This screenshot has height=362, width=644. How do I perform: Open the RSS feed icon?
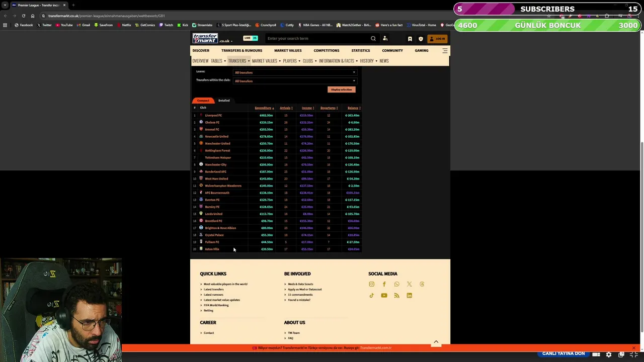coord(396,296)
